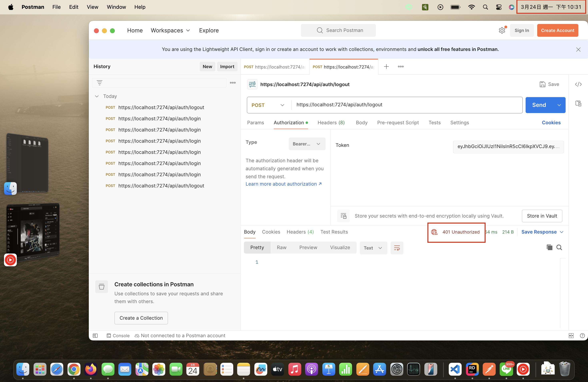
Task: Collapse the Today history group
Action: coord(97,96)
